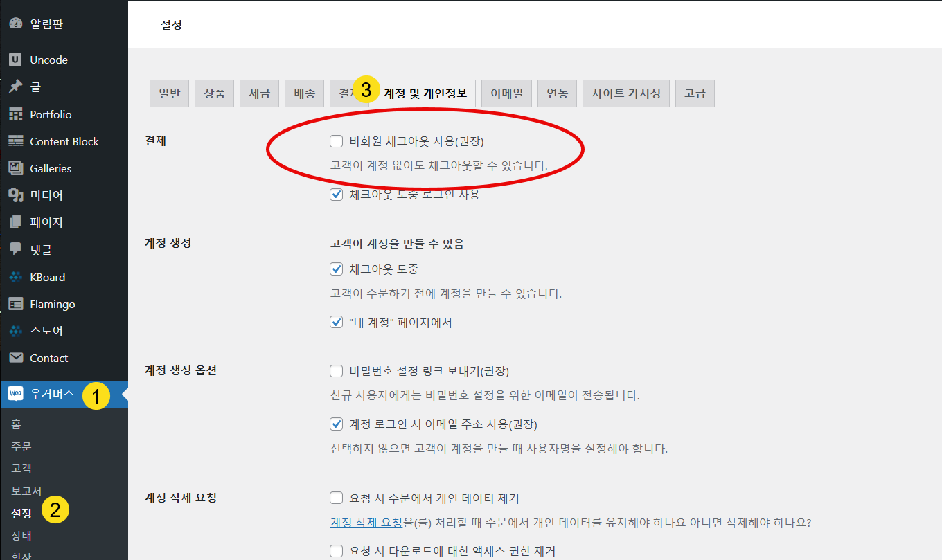
Task: Click the Flamingo sidebar icon
Action: pyautogui.click(x=15, y=303)
